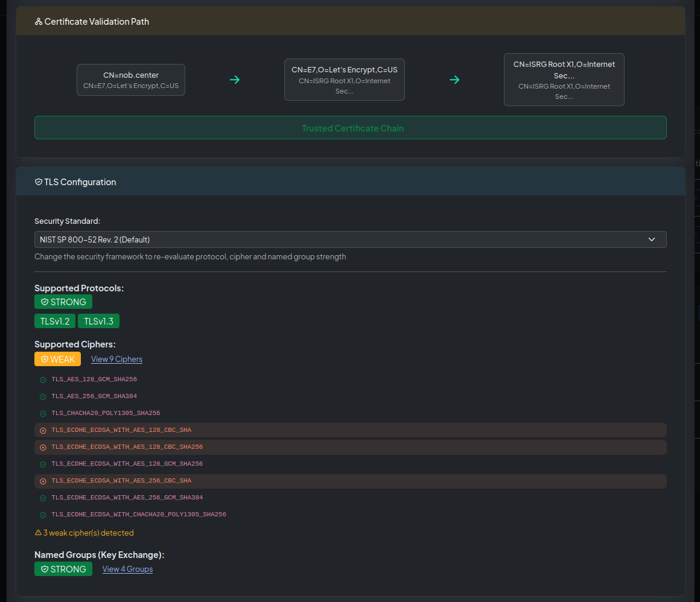
Task: Click the '3 weak cipher(s) detected' warning text
Action: pyautogui.click(x=88, y=533)
